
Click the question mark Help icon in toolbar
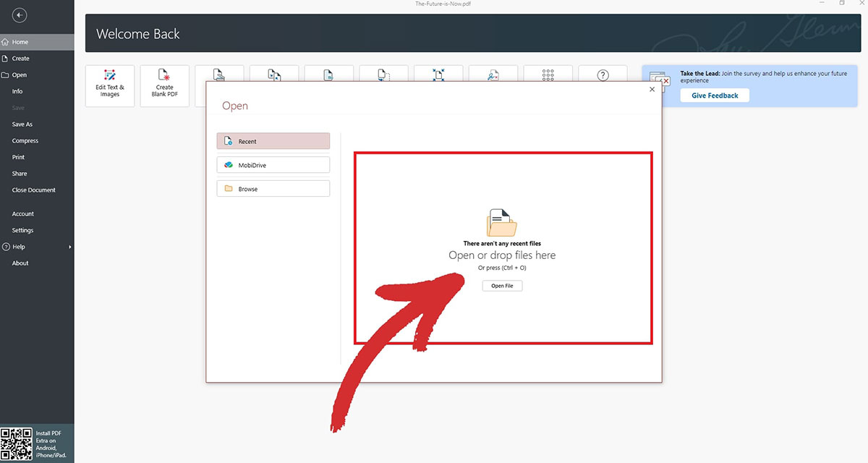click(603, 73)
